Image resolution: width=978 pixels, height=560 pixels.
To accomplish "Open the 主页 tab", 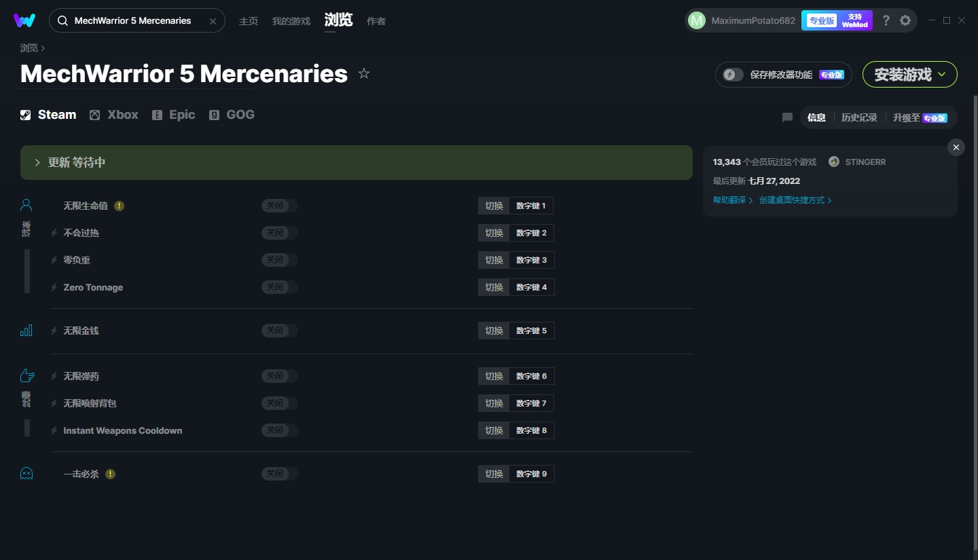I will [x=249, y=21].
